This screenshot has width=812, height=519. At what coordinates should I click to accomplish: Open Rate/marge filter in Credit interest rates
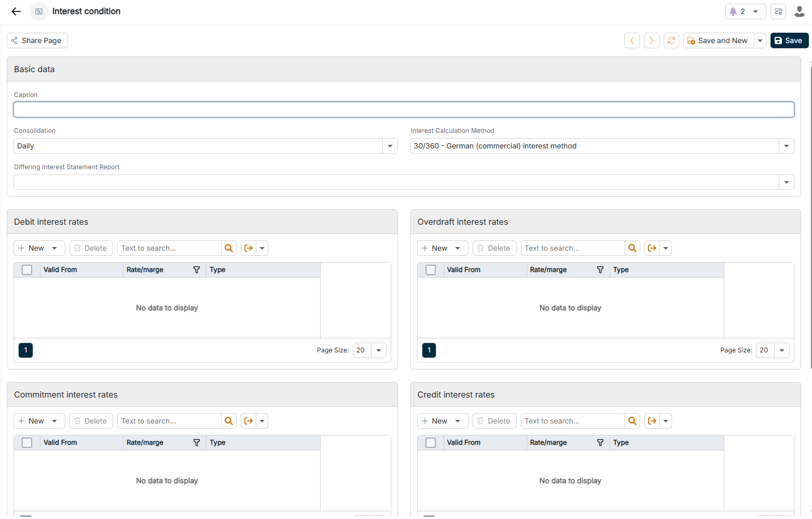(600, 443)
